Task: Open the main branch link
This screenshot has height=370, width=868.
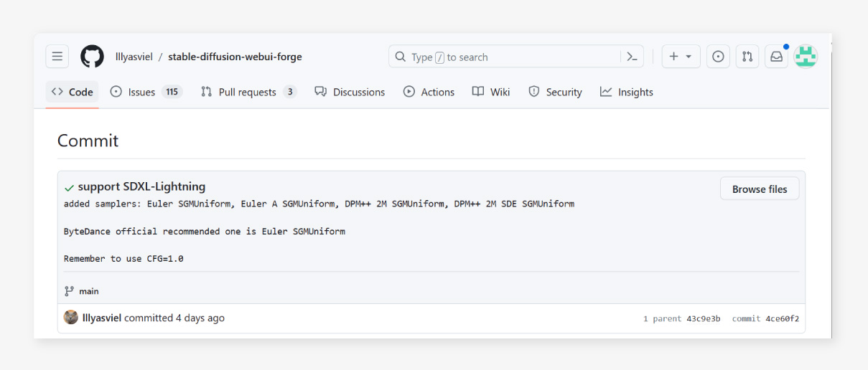Action: tap(89, 291)
